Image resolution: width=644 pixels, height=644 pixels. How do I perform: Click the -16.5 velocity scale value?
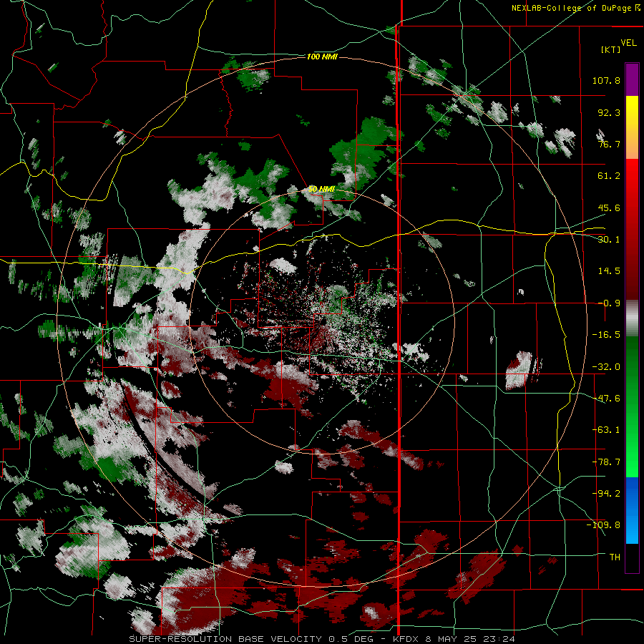click(606, 335)
